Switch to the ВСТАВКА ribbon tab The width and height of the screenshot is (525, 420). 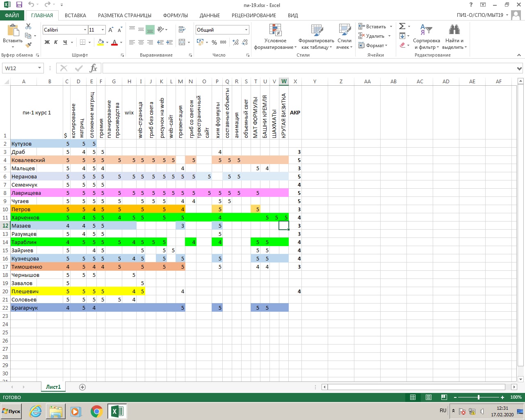coord(75,16)
